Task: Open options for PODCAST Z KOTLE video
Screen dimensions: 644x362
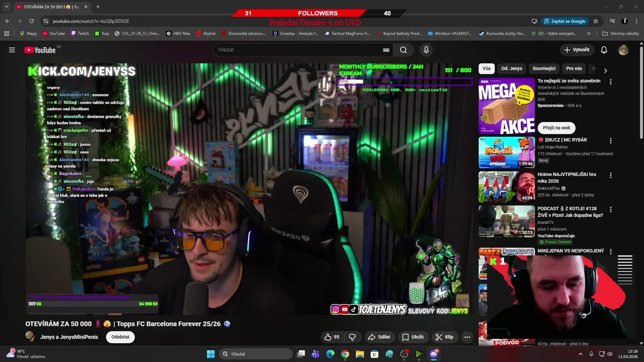Action: pyautogui.click(x=611, y=209)
